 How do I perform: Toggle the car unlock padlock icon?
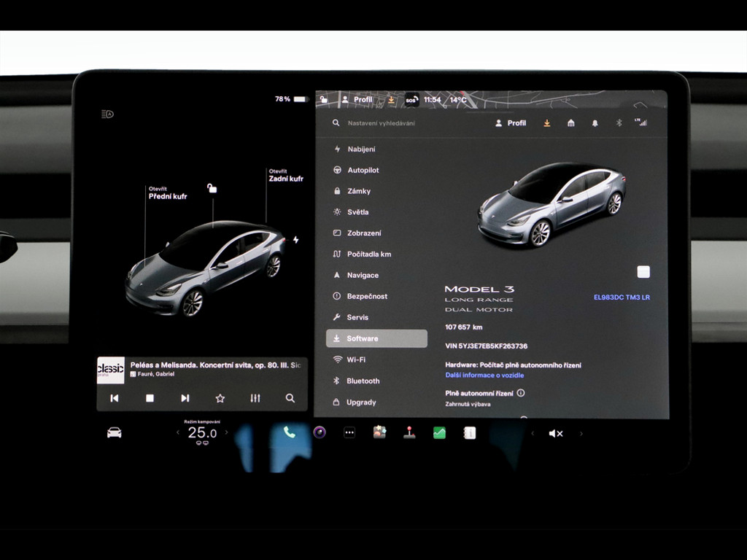pyautogui.click(x=212, y=188)
